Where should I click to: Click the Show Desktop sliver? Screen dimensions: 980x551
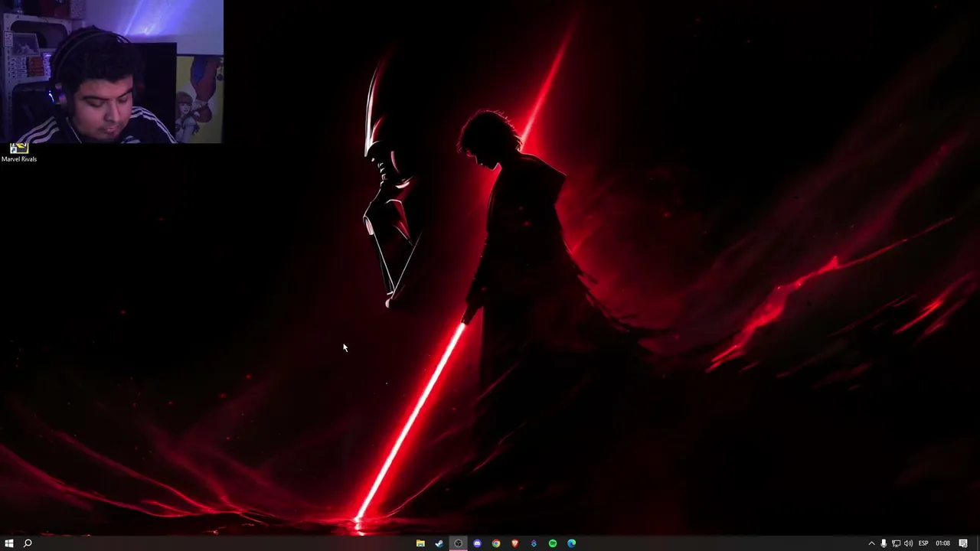[978, 543]
